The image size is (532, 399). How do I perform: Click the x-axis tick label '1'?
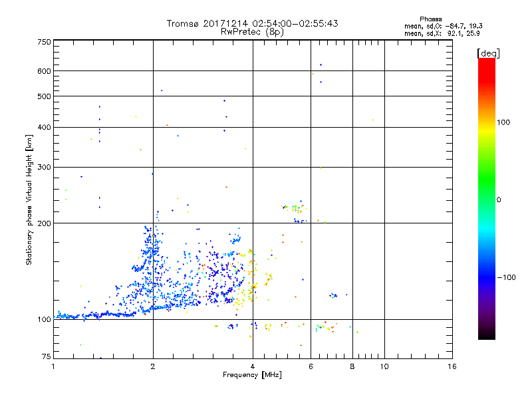(x=53, y=366)
